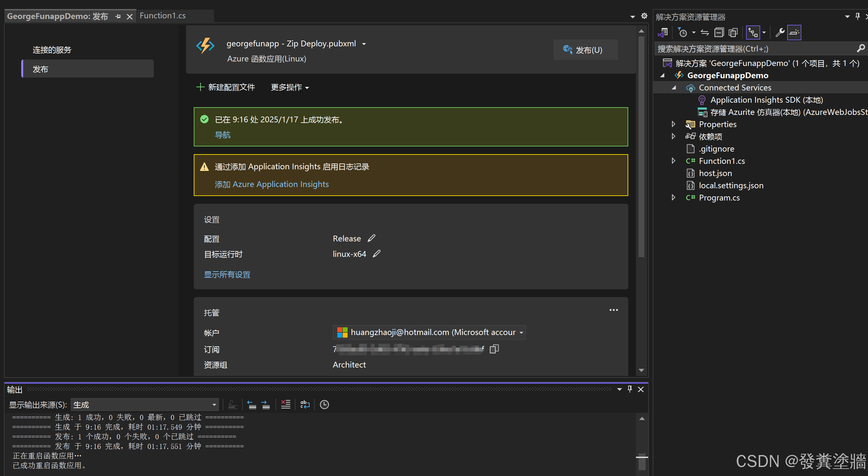Image resolution: width=868 pixels, height=476 pixels.
Task: Expand Function1.cs in the tree
Action: [x=674, y=161]
